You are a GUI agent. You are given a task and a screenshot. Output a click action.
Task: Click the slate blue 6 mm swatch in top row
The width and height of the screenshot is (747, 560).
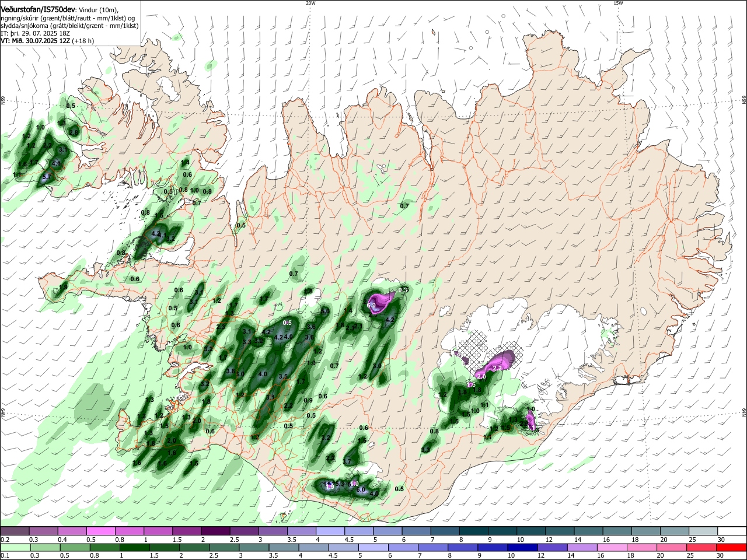[417, 531]
